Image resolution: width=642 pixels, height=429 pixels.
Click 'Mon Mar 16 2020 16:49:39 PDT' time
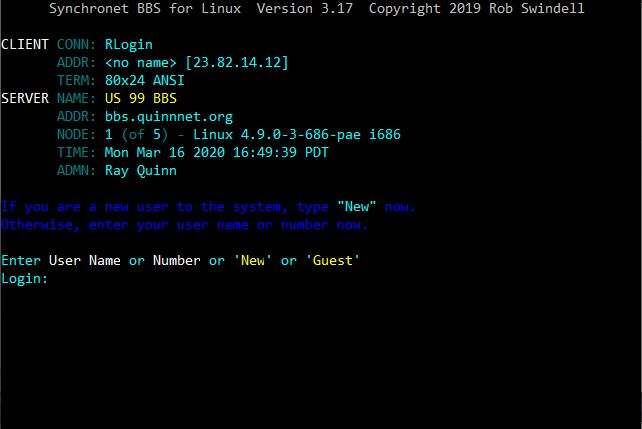217,152
